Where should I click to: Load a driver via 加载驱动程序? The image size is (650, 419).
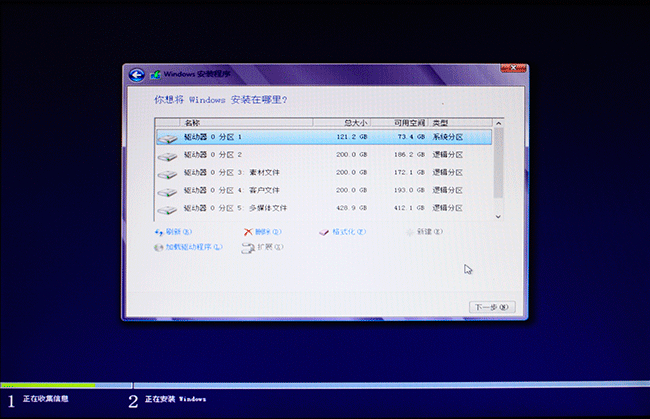pyautogui.click(x=194, y=247)
